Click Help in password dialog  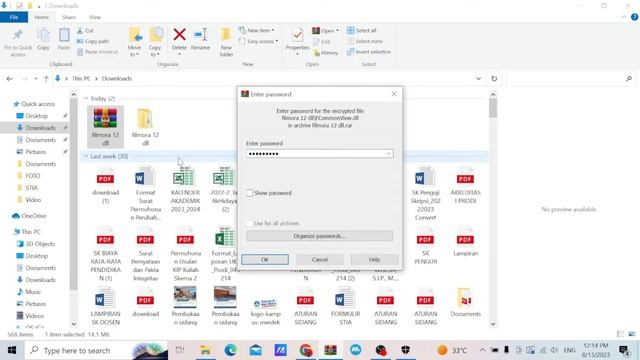pos(374,260)
